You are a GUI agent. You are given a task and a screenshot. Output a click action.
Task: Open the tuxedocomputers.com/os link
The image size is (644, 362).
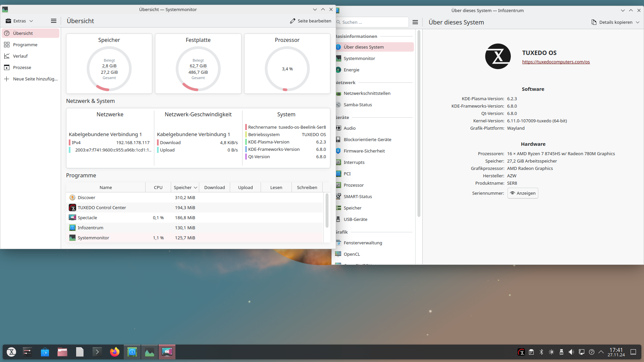click(556, 62)
